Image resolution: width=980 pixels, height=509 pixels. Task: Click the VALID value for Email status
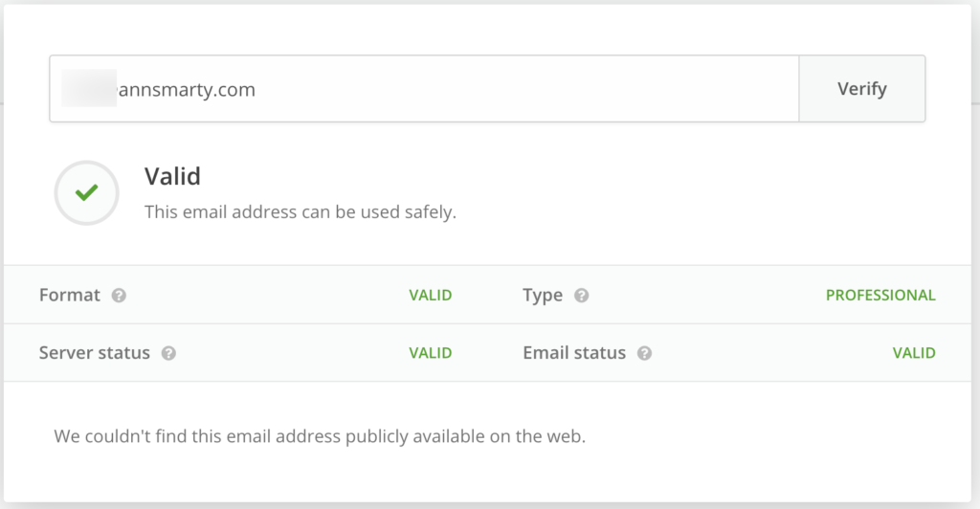coord(914,353)
